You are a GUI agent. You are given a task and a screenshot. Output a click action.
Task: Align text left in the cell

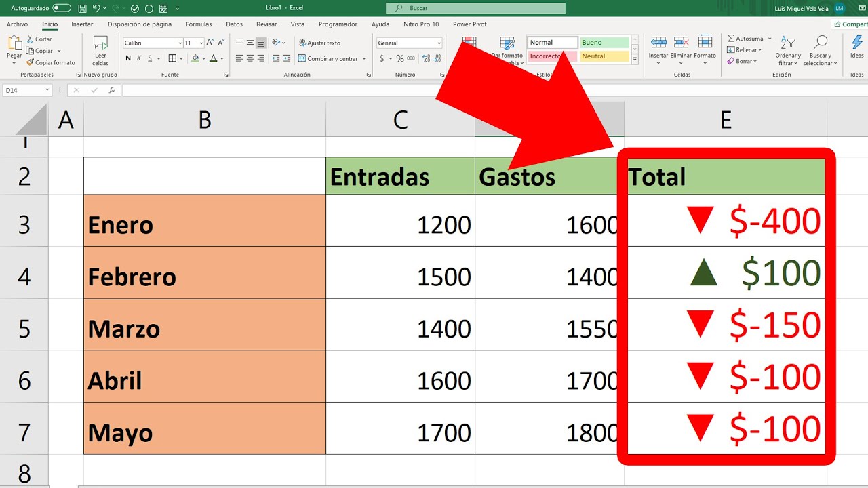point(239,58)
